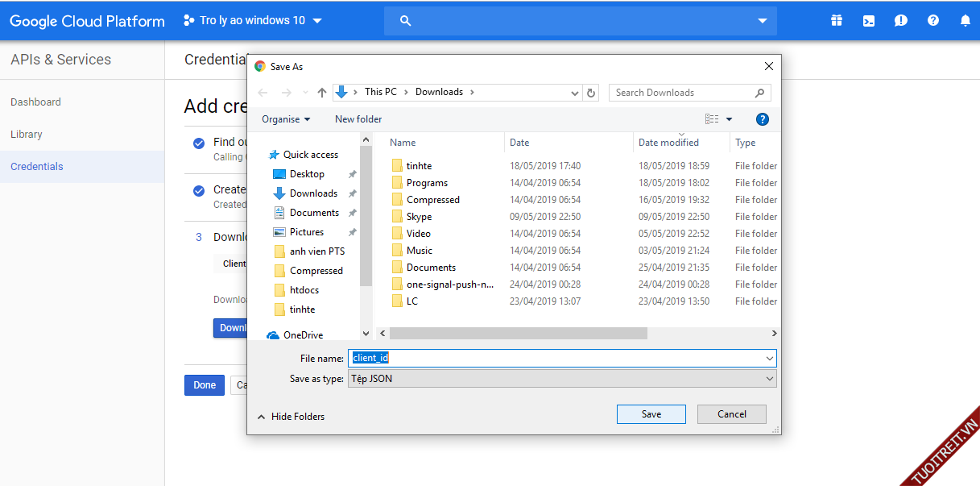
Task: Expand the 'Save as type' dropdown
Action: pos(562,378)
